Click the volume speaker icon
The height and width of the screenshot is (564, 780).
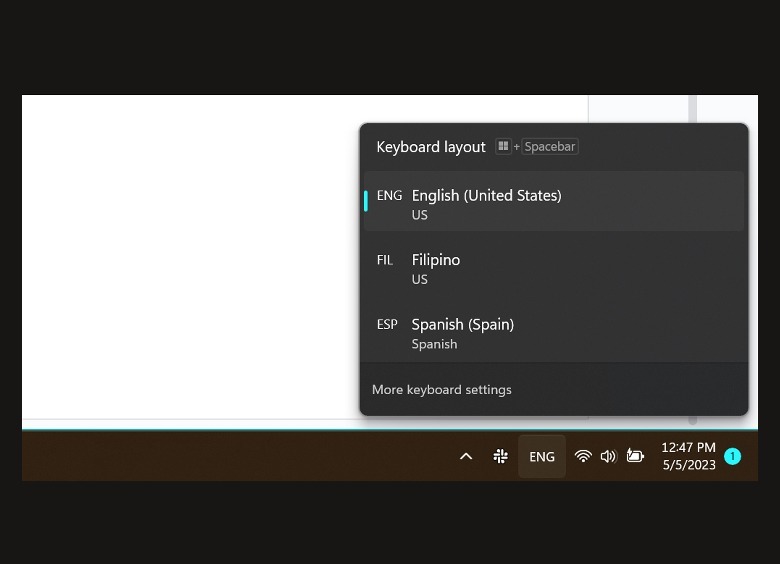(608, 457)
